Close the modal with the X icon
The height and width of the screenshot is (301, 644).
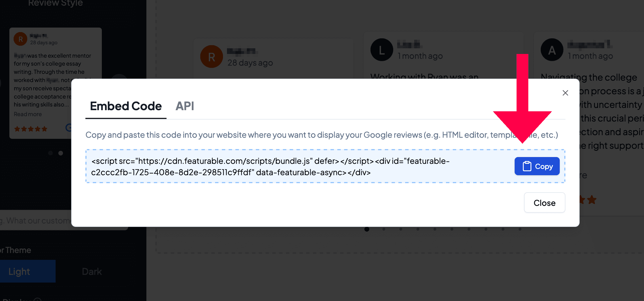pyautogui.click(x=565, y=93)
